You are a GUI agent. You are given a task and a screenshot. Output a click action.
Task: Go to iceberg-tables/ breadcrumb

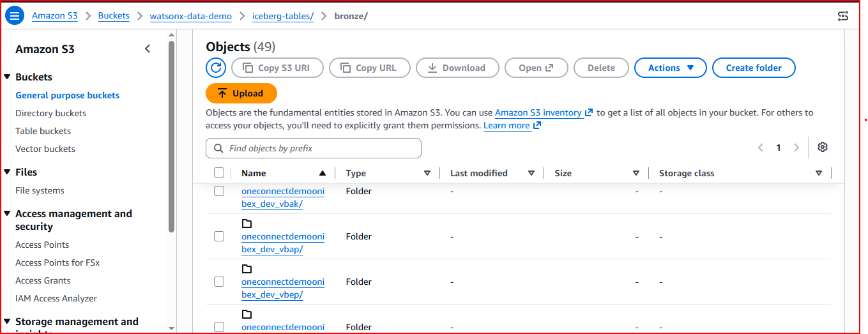point(283,15)
